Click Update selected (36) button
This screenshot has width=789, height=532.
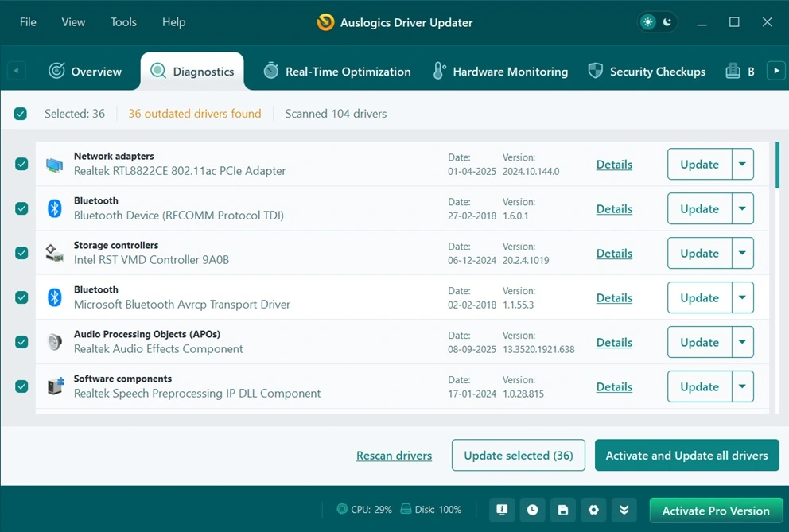click(x=519, y=455)
